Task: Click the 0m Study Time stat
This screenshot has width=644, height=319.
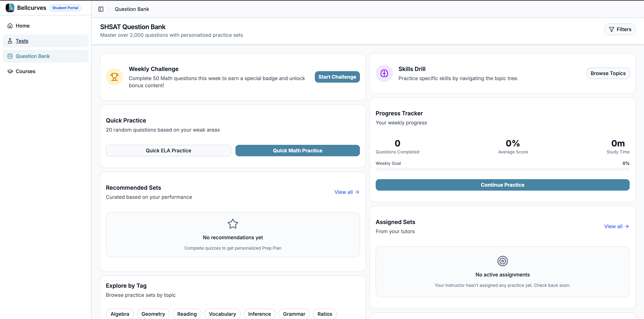Action: tap(618, 147)
